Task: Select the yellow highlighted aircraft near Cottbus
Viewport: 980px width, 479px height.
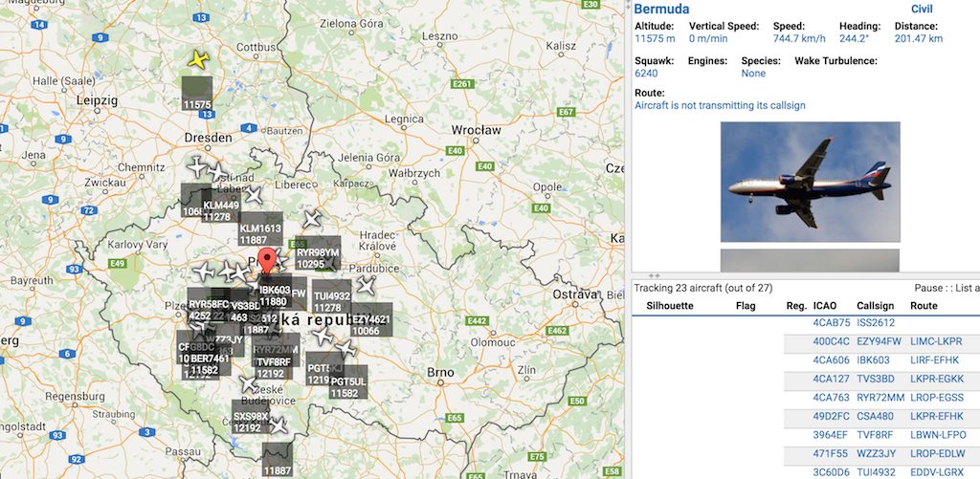Action: click(199, 60)
